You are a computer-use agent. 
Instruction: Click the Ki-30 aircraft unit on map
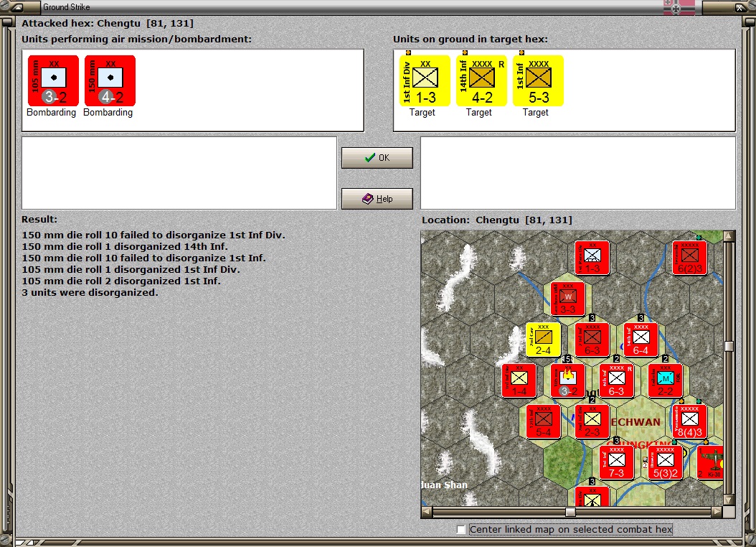point(710,462)
